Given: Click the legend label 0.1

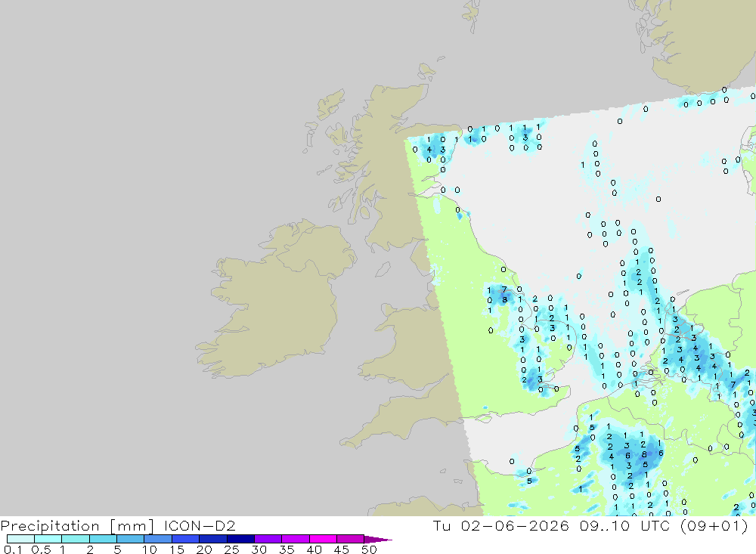Looking at the screenshot, I should click(13, 549).
